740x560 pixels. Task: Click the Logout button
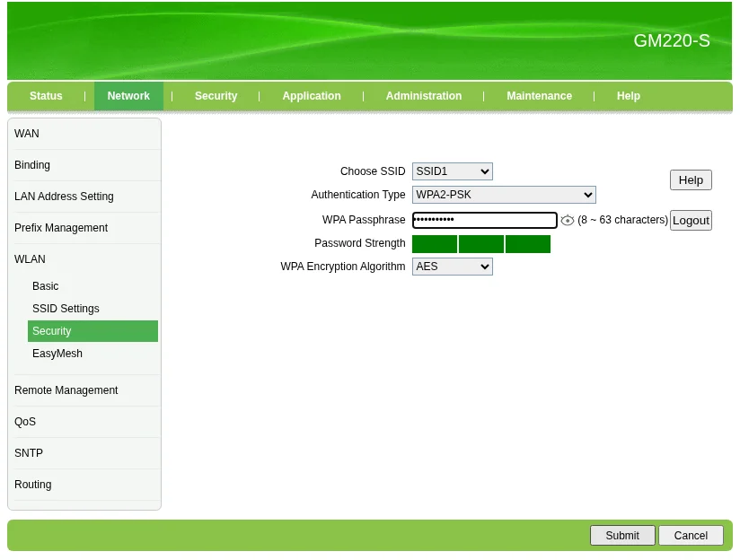point(691,220)
